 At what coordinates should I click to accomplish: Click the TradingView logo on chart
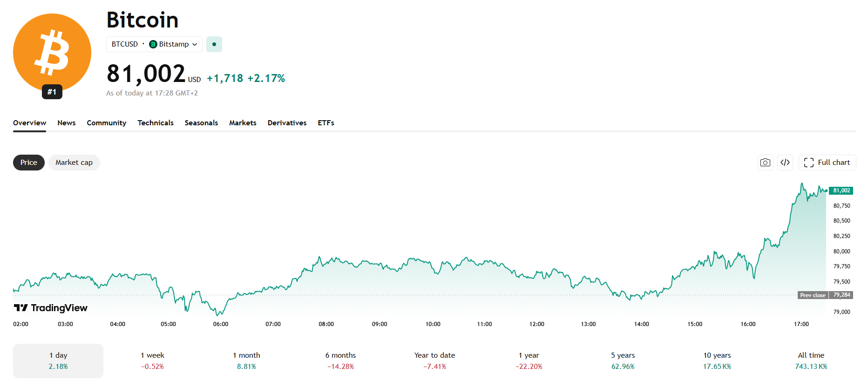pyautogui.click(x=50, y=308)
